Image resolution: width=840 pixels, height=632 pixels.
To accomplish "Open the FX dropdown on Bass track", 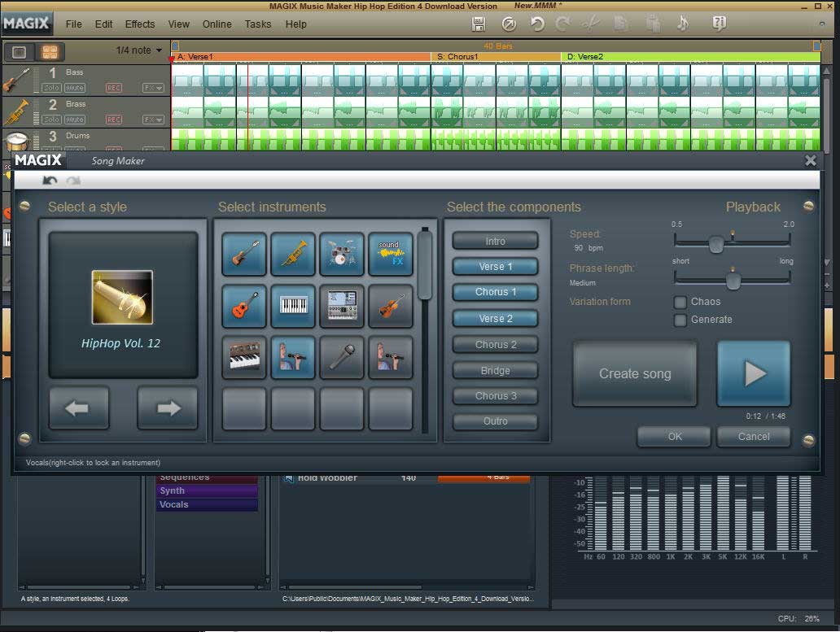I will [x=153, y=88].
